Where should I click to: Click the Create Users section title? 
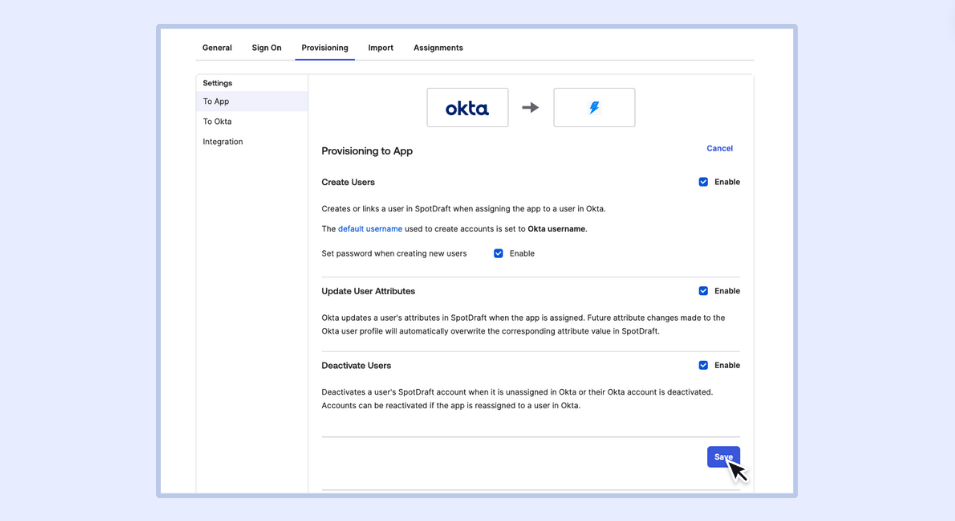point(348,182)
